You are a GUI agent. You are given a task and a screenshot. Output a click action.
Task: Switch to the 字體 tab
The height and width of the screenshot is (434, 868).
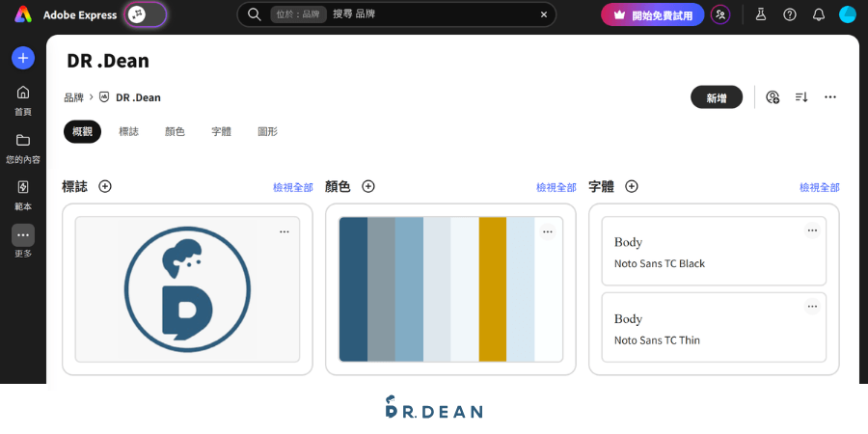222,132
